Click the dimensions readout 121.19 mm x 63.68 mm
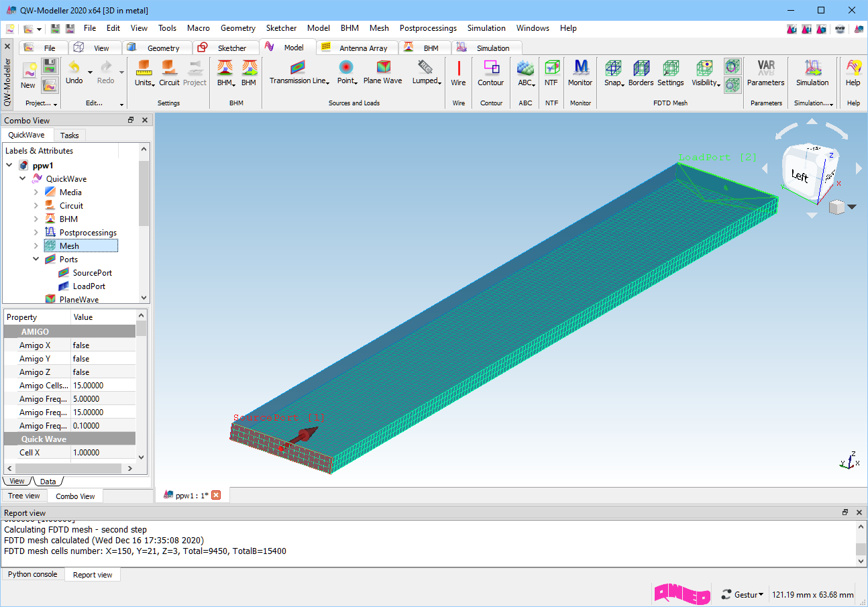This screenshot has height=607, width=868. tap(813, 594)
